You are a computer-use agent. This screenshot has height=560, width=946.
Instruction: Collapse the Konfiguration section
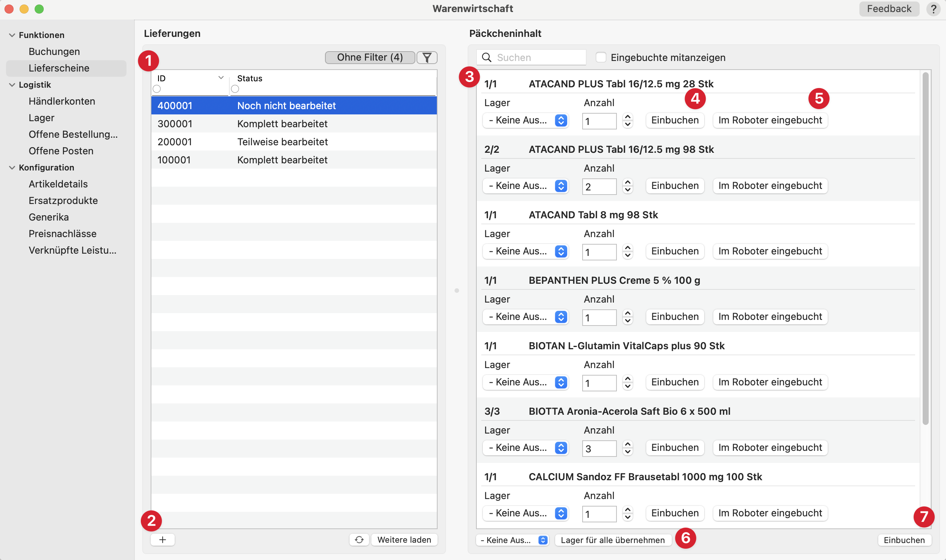tap(12, 167)
